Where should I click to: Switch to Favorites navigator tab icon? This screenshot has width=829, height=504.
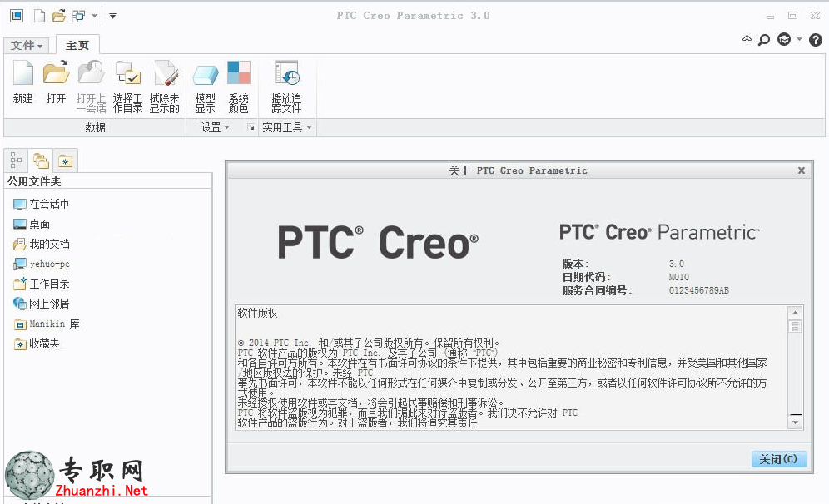point(65,161)
